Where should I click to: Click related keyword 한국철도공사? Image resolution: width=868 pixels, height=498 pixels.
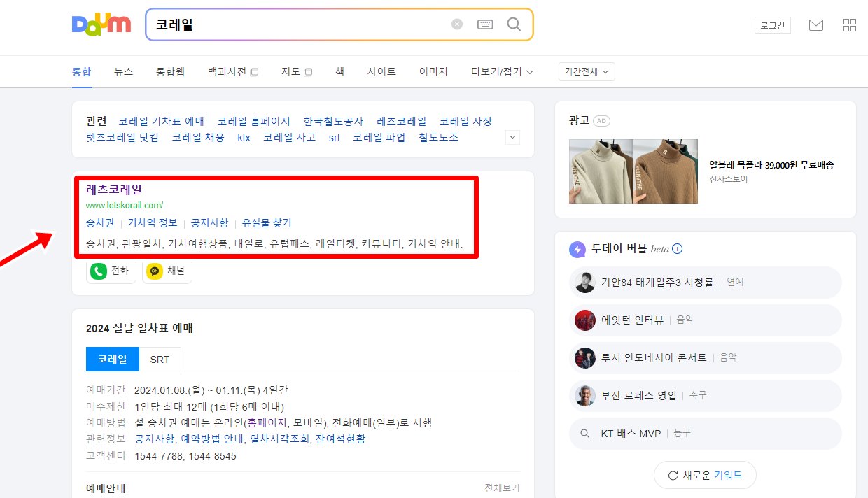tap(334, 121)
